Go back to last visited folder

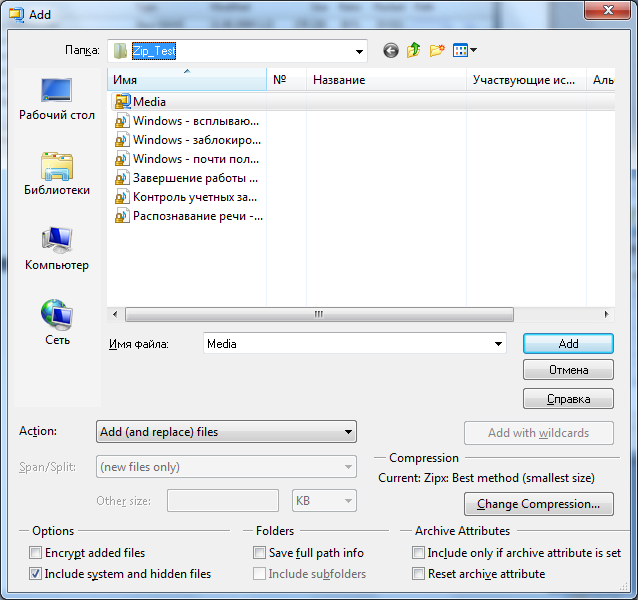coord(391,51)
